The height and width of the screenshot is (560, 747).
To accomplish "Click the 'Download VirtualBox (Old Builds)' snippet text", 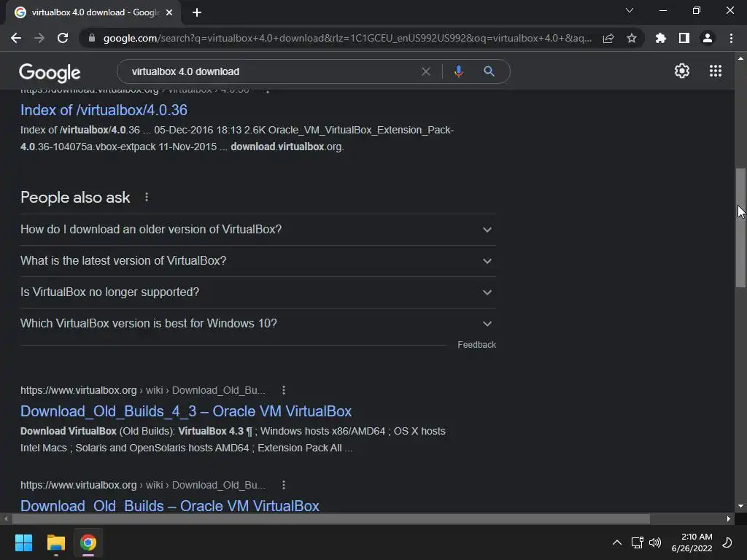I will pyautogui.click(x=98, y=431).
